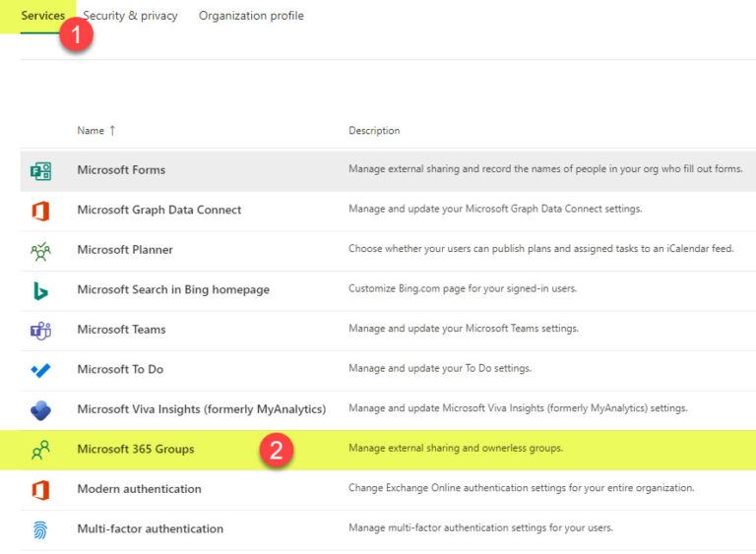Screen dimensions: 756x554
Task: Click the Microsoft Teams icon
Action: click(40, 331)
